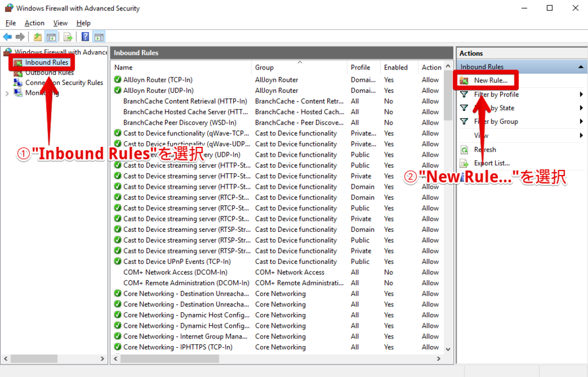
Task: Select BranchCache Content Retrieval (HTTP-In) rule
Action: tap(185, 101)
